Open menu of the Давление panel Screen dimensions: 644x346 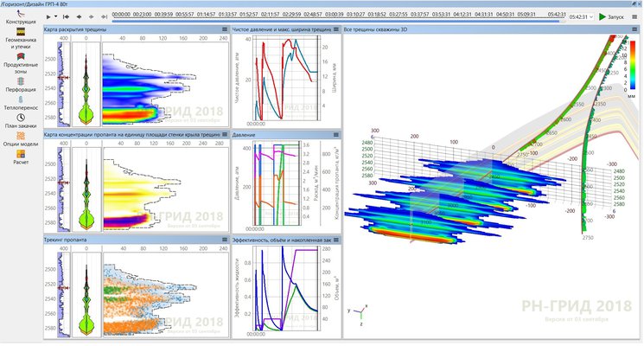point(336,135)
